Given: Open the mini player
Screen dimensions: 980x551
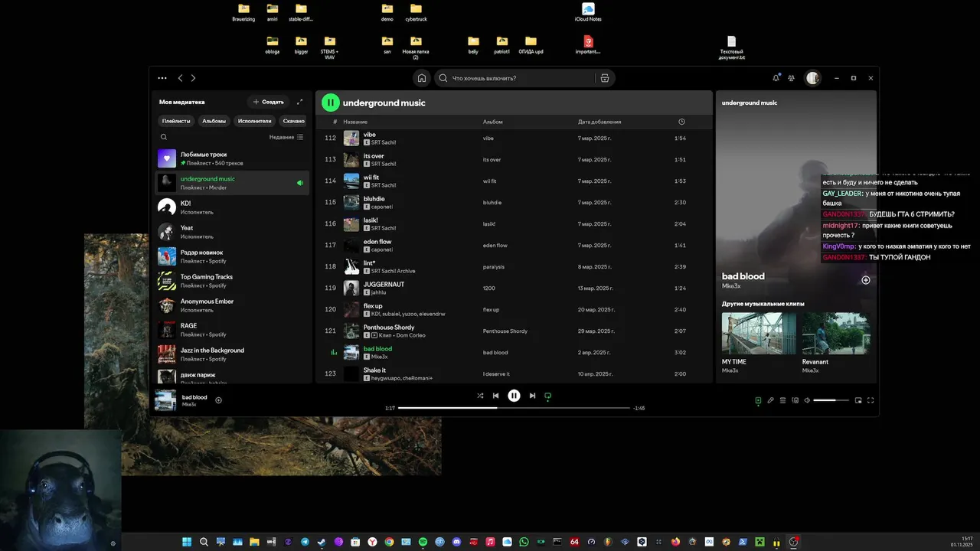Looking at the screenshot, I should click(858, 400).
